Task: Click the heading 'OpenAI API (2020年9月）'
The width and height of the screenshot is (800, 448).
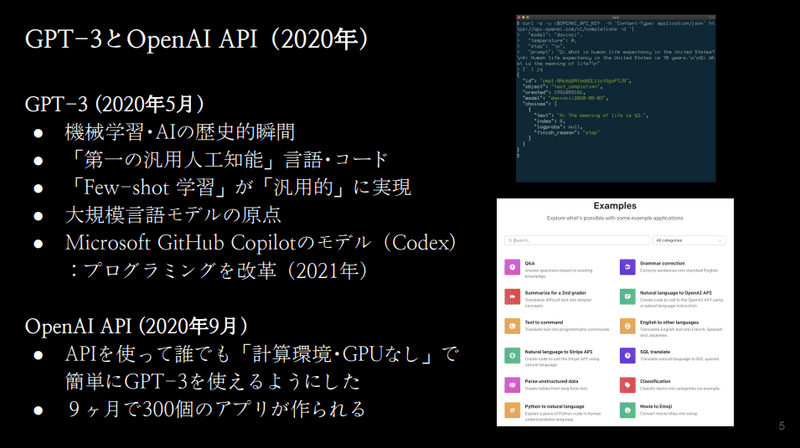Action: pyautogui.click(x=137, y=326)
